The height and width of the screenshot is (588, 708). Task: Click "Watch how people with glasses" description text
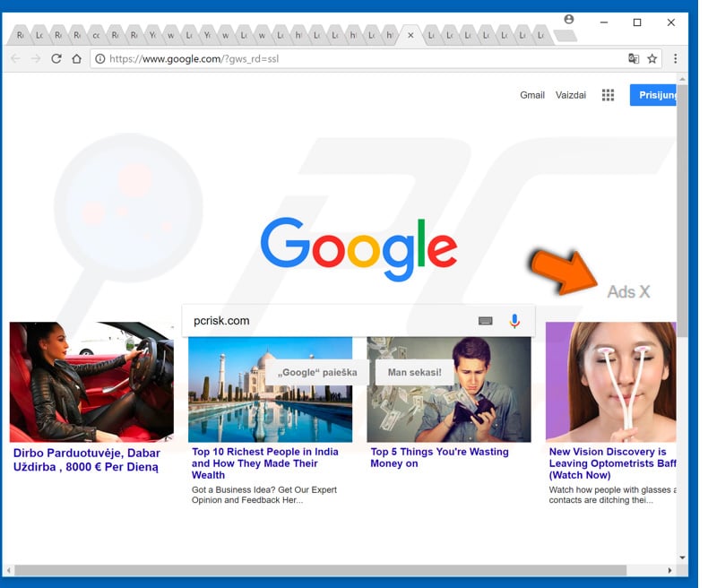[612, 495]
